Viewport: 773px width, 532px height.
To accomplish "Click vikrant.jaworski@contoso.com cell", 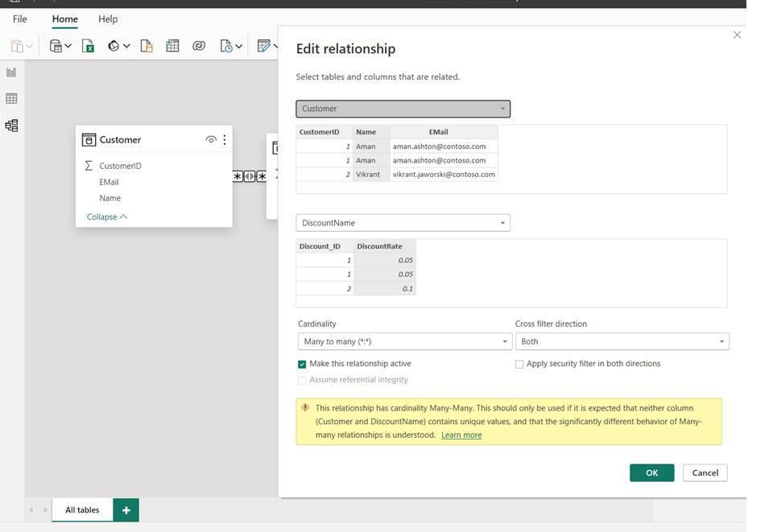I will [x=444, y=175].
